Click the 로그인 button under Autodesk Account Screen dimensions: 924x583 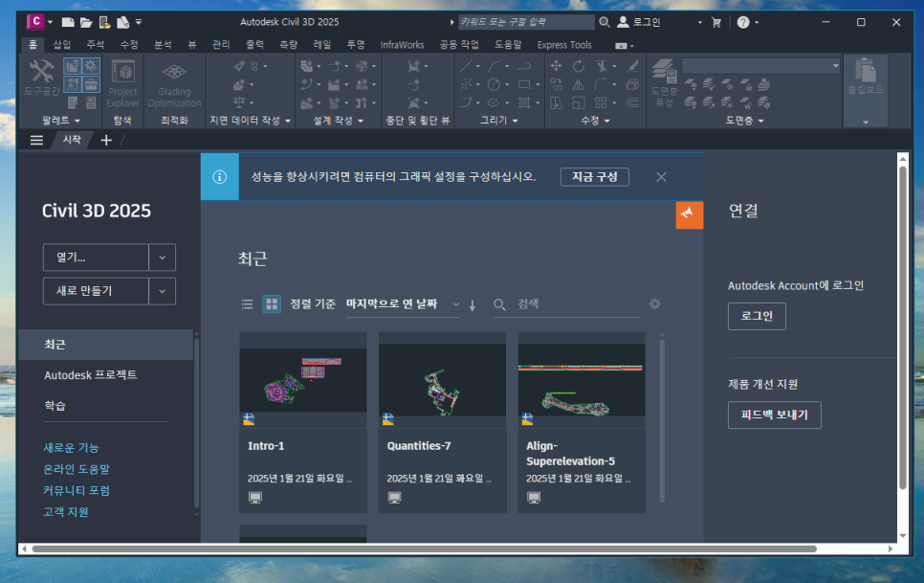pyautogui.click(x=757, y=316)
